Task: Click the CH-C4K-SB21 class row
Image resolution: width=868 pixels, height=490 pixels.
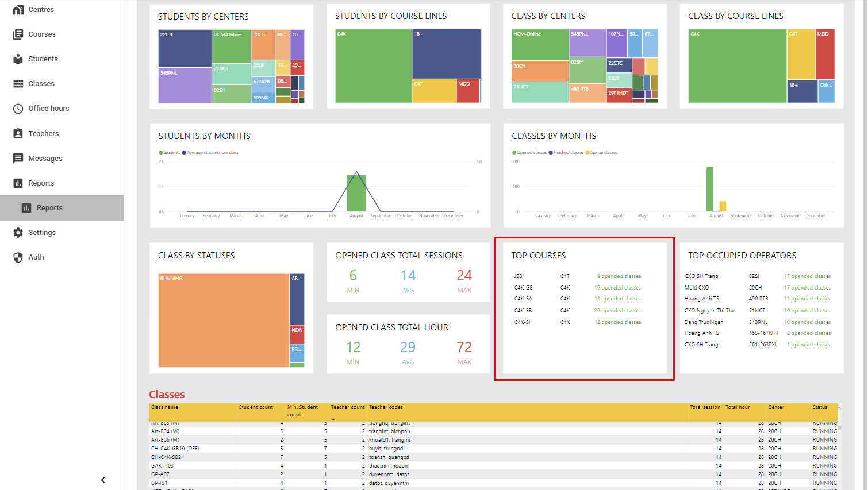Action: (494, 457)
